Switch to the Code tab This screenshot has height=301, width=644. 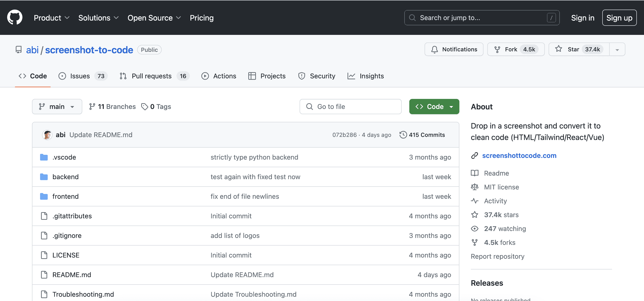pyautogui.click(x=33, y=76)
